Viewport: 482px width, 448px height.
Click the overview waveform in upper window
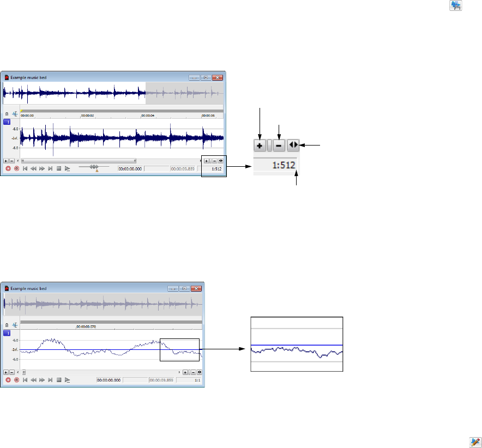113,93
